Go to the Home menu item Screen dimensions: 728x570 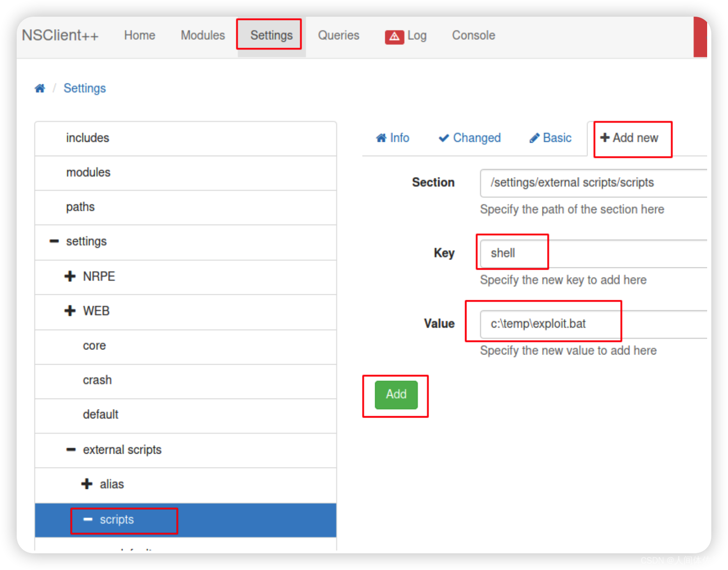(140, 35)
